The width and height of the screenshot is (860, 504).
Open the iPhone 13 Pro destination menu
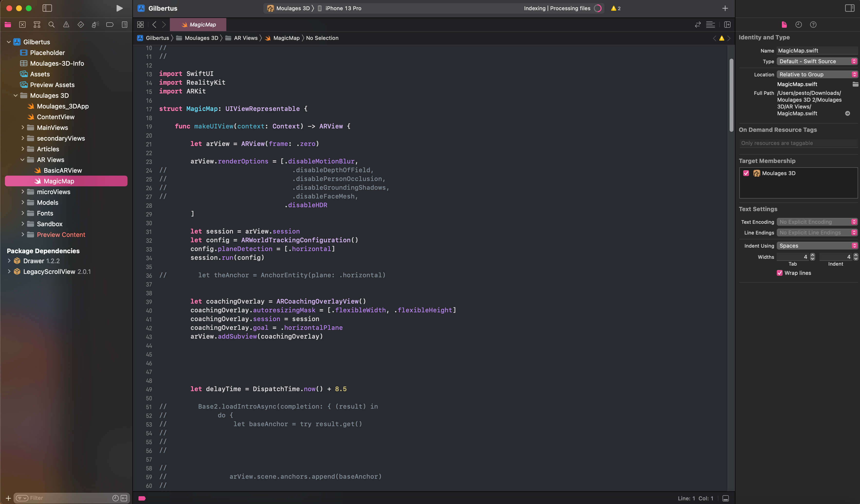pos(343,8)
